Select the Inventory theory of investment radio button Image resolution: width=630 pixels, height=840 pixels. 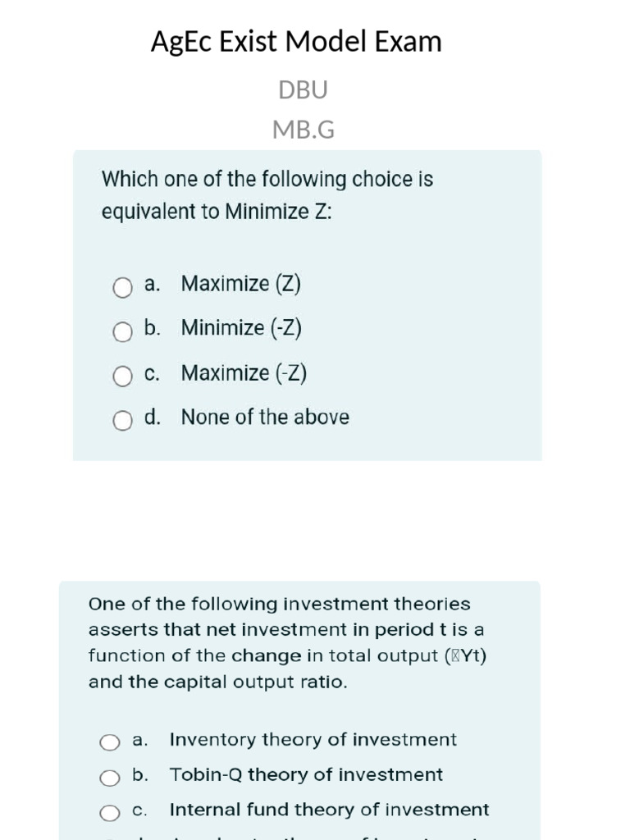[110, 743]
